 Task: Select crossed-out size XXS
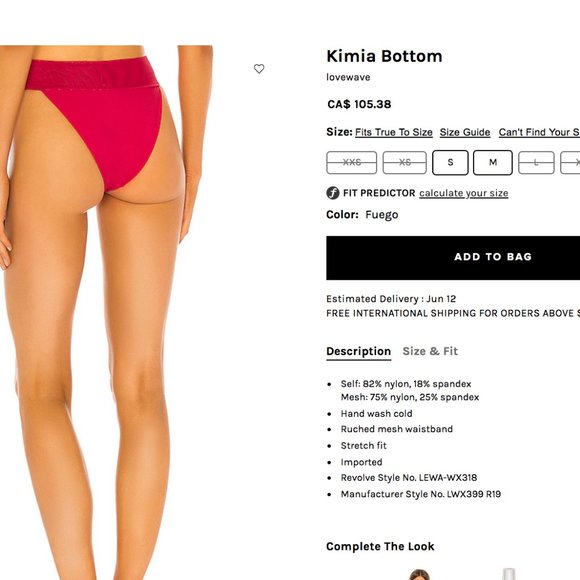351,162
